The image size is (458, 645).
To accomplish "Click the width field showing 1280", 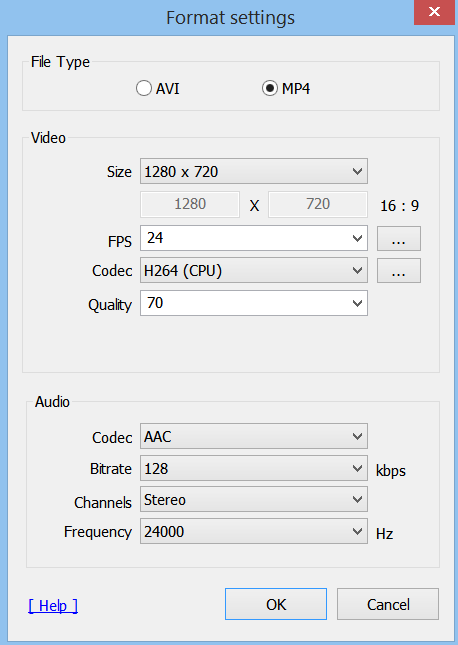I will point(190,204).
